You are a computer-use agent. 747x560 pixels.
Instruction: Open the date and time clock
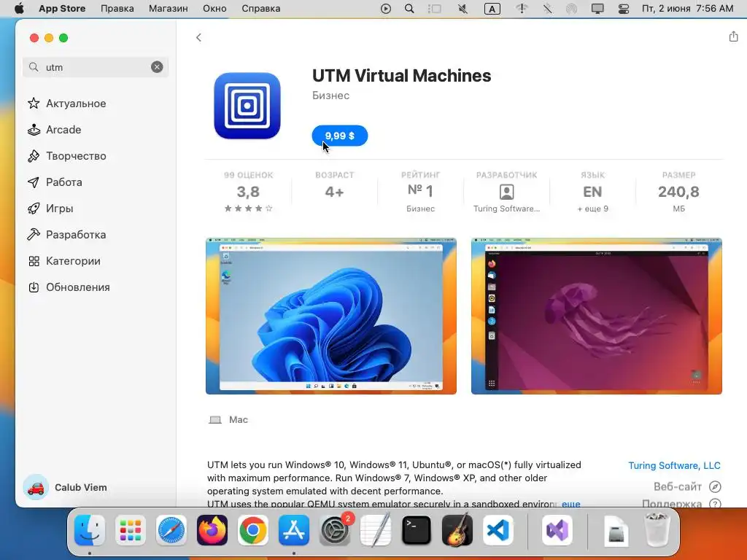(x=687, y=9)
